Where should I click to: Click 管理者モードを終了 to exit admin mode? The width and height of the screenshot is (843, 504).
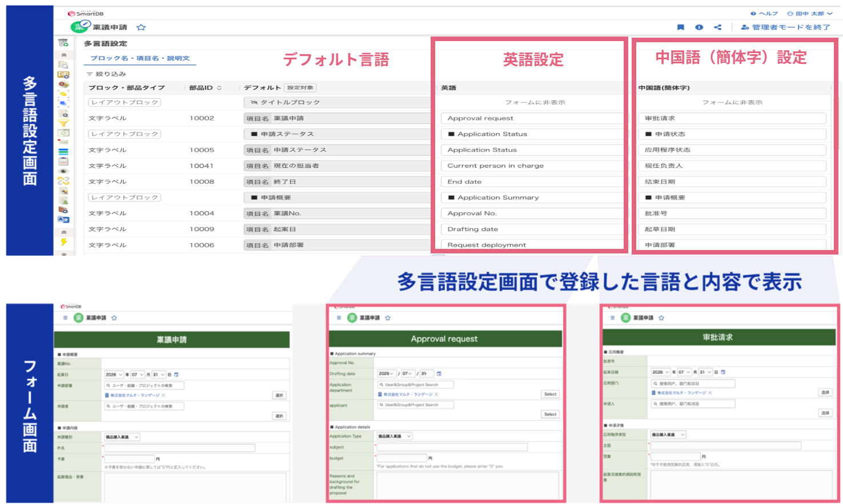point(786,27)
